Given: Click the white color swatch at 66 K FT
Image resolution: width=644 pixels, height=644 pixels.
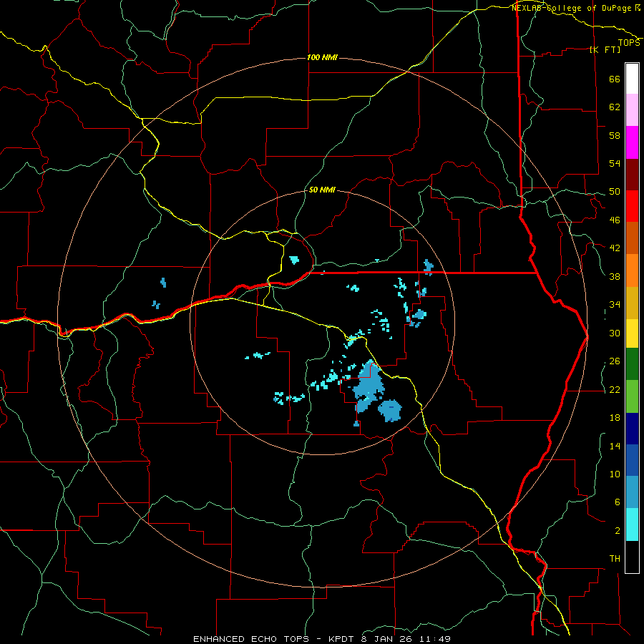Looking at the screenshot, I should tap(632, 79).
